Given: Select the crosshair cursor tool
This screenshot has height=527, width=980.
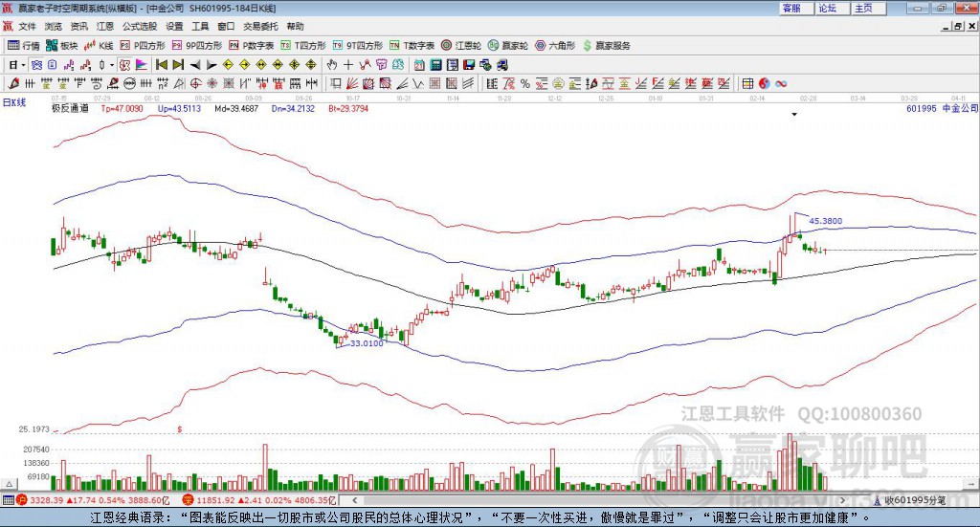Looking at the screenshot, I should coord(348,65).
